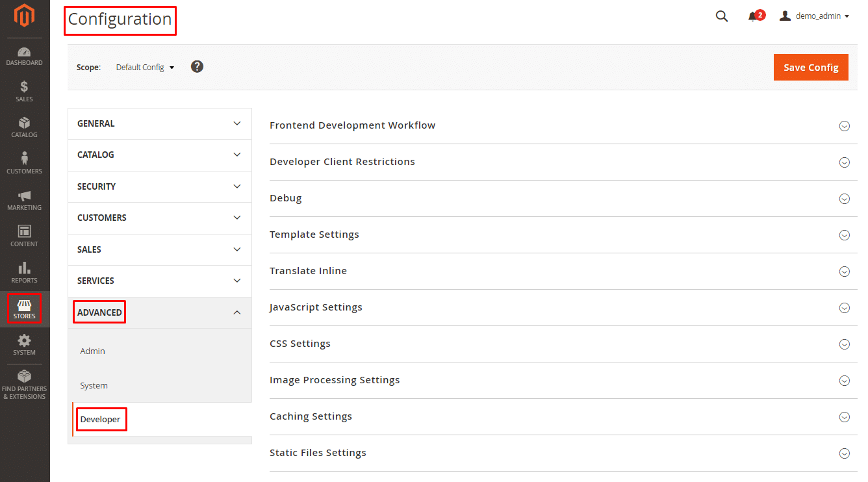This screenshot has height=482, width=868.
Task: Open notifications bell icon
Action: (x=753, y=17)
